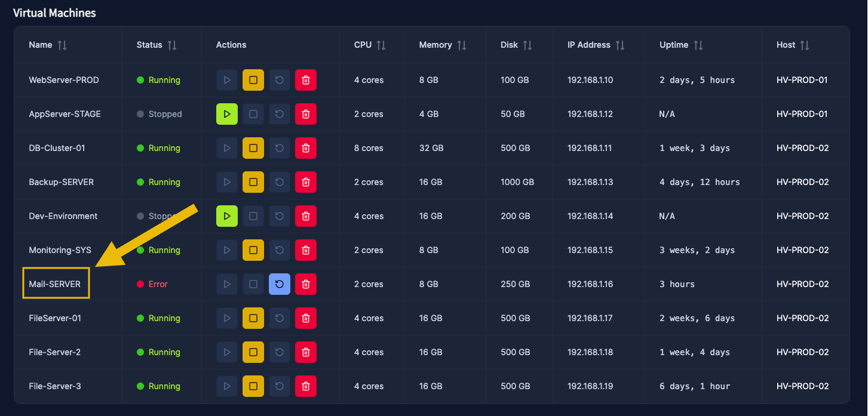Click the IP address 192.168.1.10

pyautogui.click(x=590, y=80)
